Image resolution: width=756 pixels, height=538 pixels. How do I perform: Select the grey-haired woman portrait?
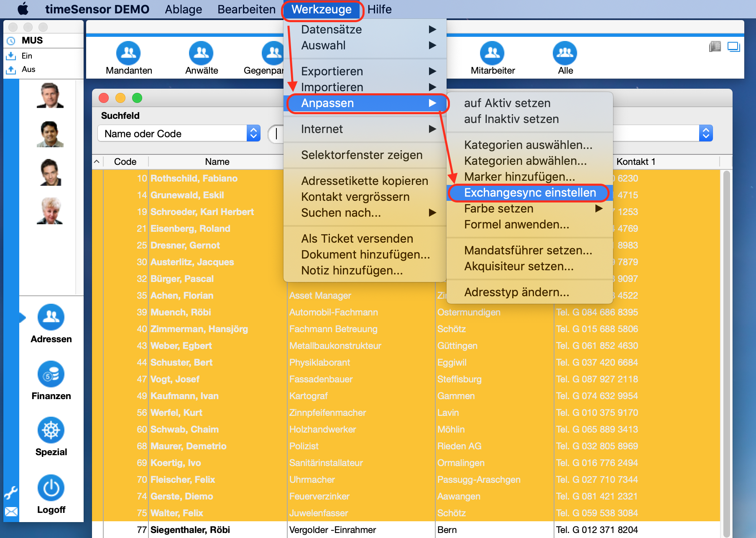click(x=50, y=211)
